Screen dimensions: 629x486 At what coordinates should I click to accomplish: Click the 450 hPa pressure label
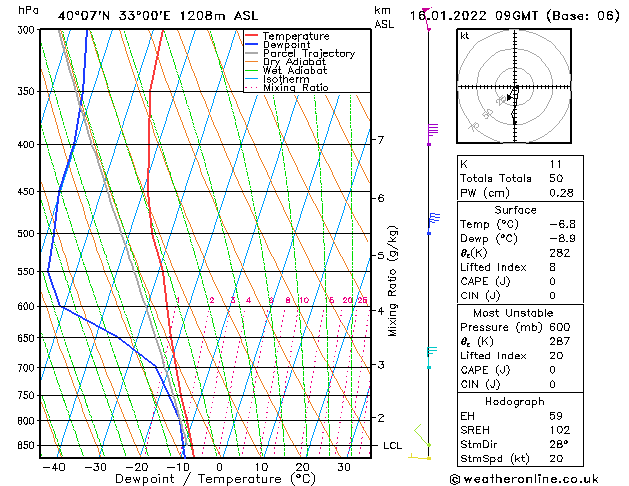[x=28, y=192]
